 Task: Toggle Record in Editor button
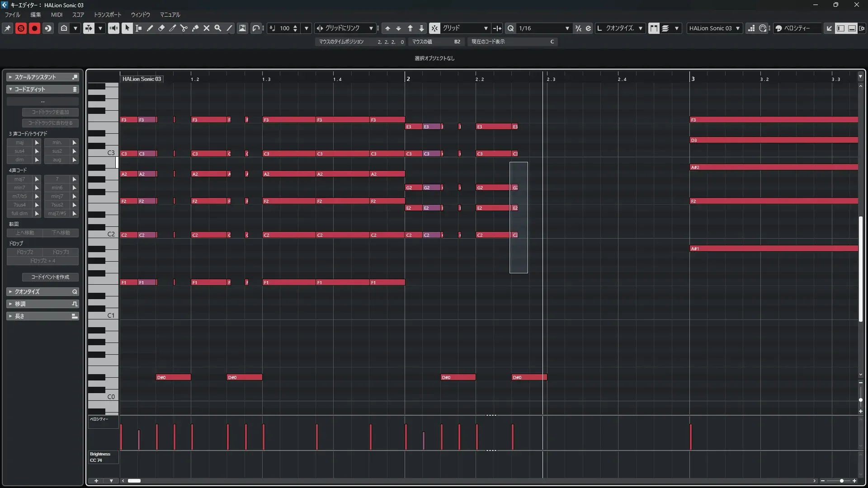click(34, 28)
